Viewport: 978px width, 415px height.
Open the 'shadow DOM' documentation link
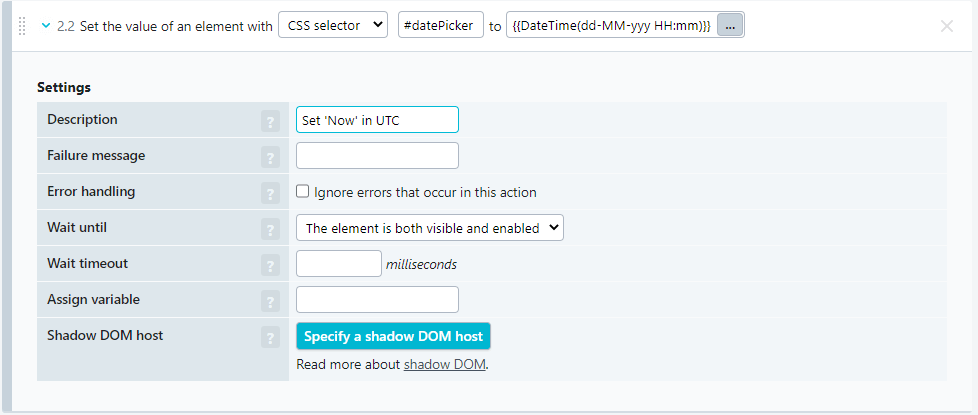(444, 364)
